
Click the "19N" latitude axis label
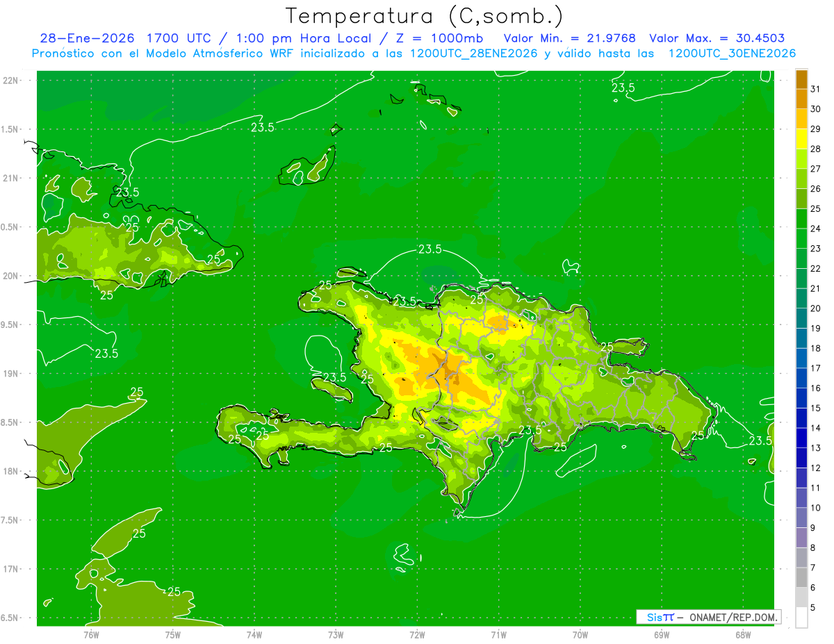(10, 374)
